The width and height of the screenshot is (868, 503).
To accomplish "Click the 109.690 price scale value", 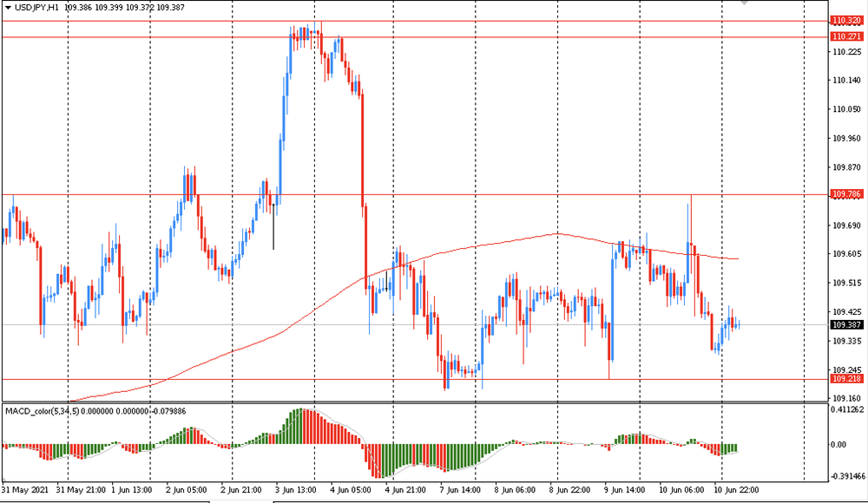I will 847,225.
